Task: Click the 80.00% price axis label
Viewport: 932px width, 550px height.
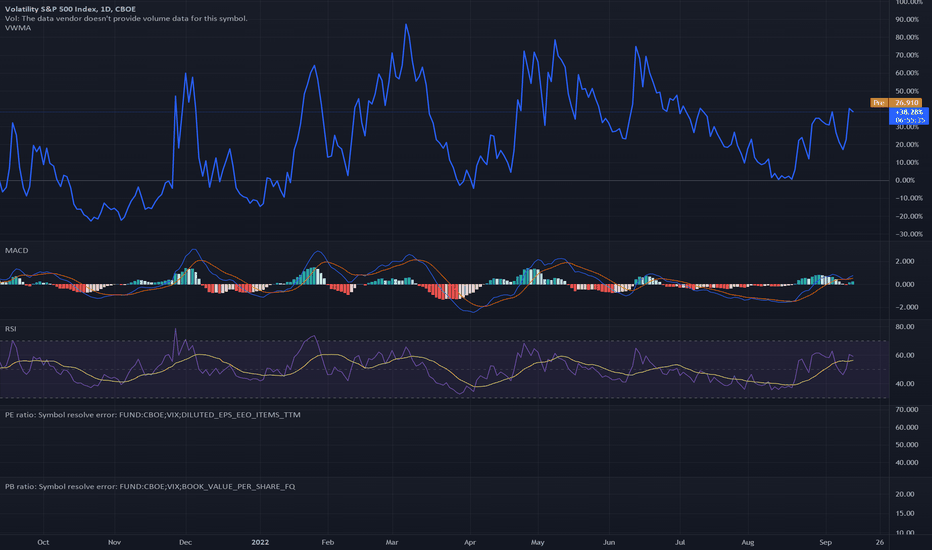Action: [x=907, y=37]
